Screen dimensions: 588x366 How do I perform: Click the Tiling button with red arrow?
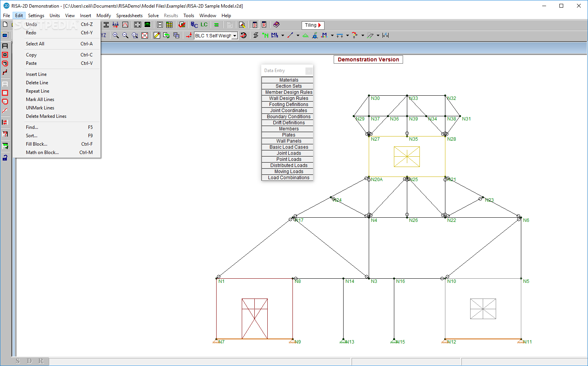coord(313,25)
